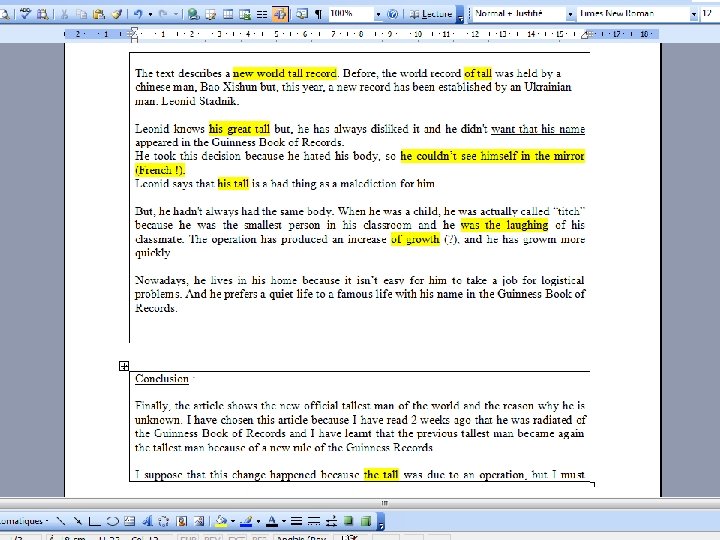Click the font size field

click(710, 14)
